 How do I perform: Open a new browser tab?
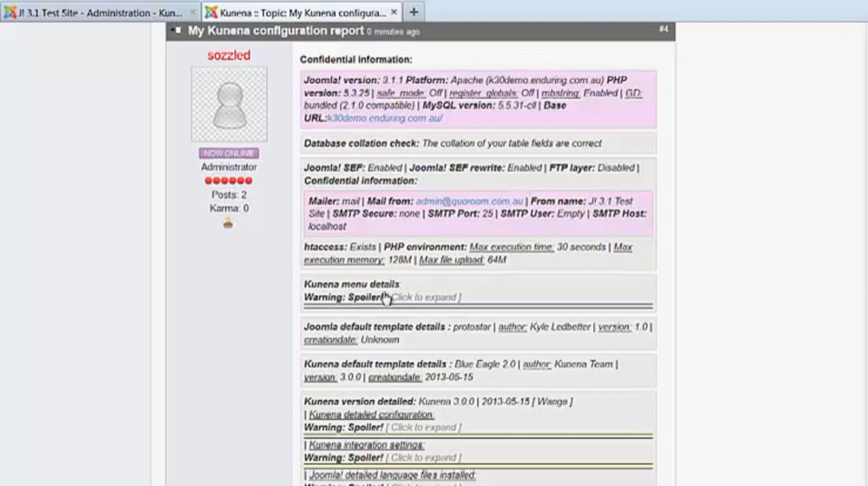414,12
